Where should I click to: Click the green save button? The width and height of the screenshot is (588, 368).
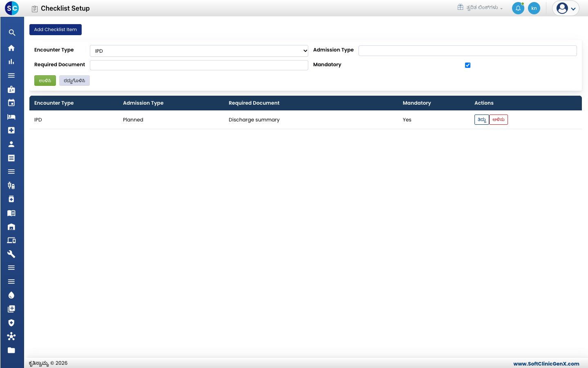pos(45,81)
